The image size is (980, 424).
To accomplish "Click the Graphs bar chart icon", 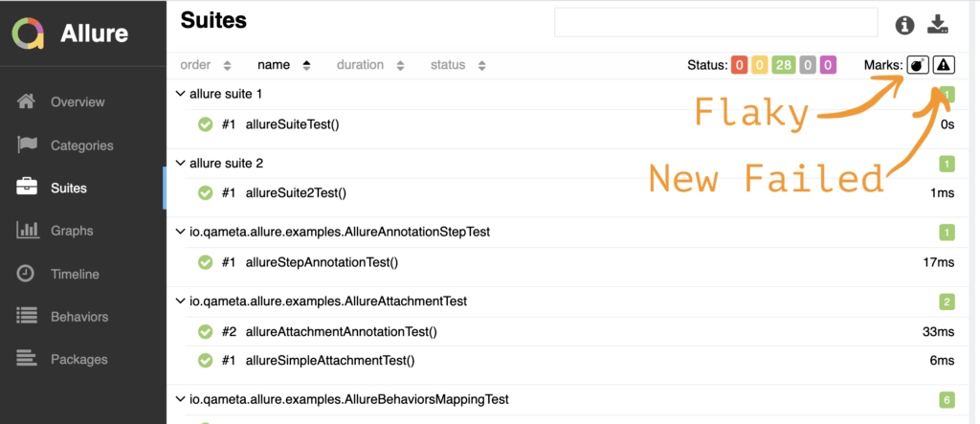I will tap(27, 231).
